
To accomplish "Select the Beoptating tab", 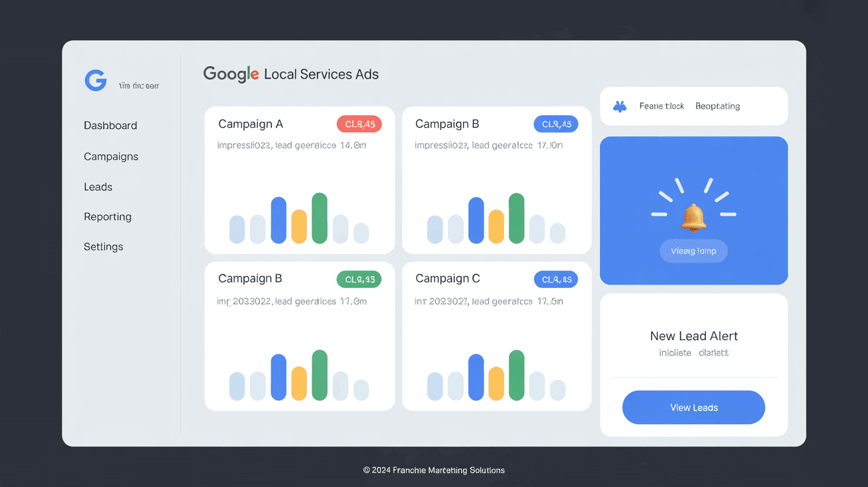I will [718, 106].
